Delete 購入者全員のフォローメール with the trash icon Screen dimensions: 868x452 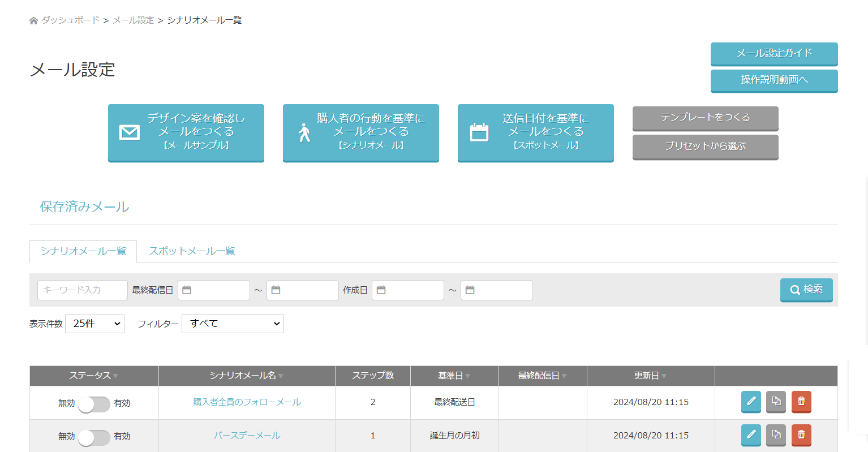[x=801, y=402]
